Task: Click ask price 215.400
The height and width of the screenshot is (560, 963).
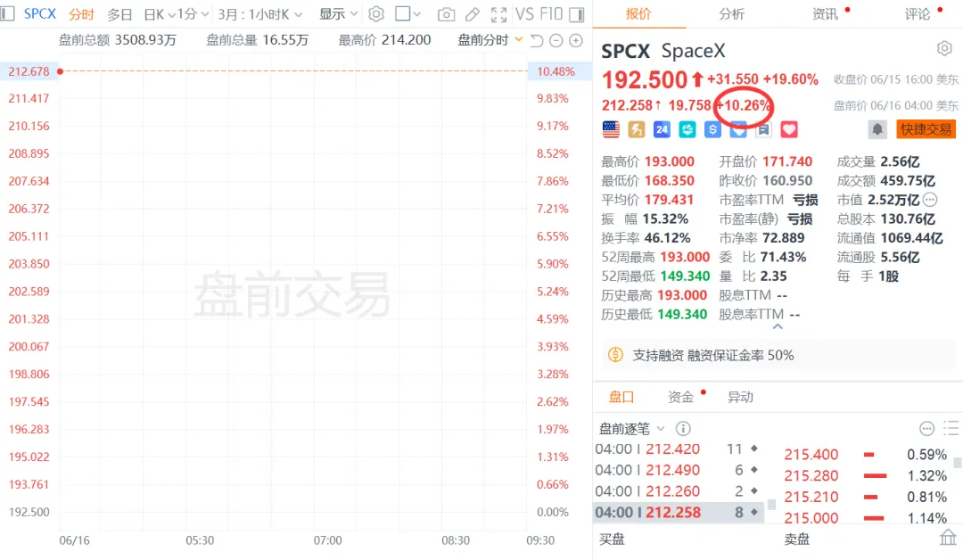Action: pyautogui.click(x=811, y=455)
